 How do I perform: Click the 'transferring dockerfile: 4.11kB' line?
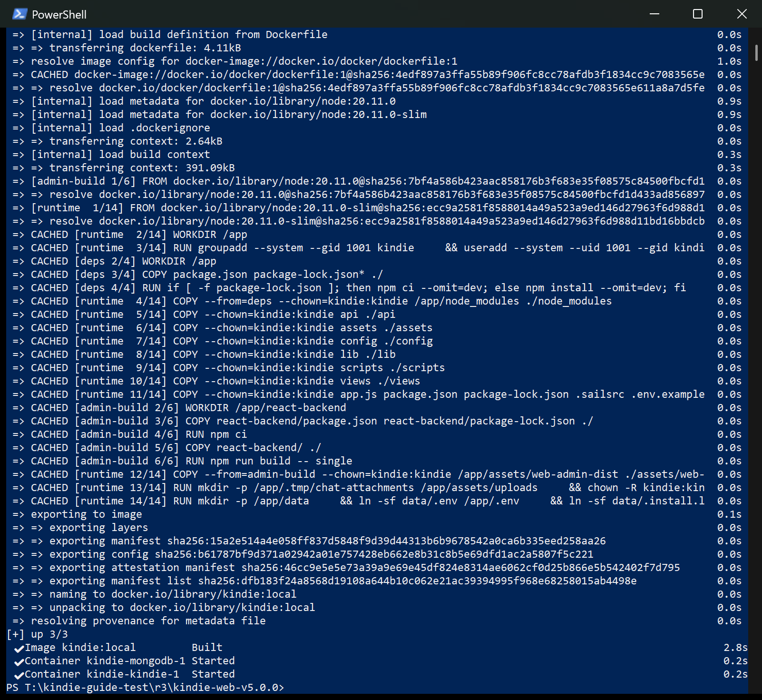tap(145, 48)
